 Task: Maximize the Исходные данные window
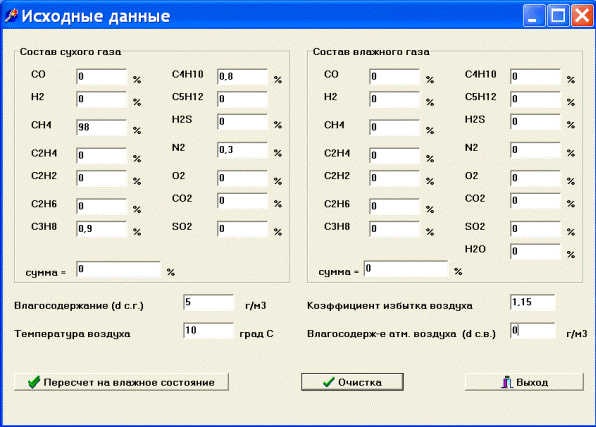[558, 16]
